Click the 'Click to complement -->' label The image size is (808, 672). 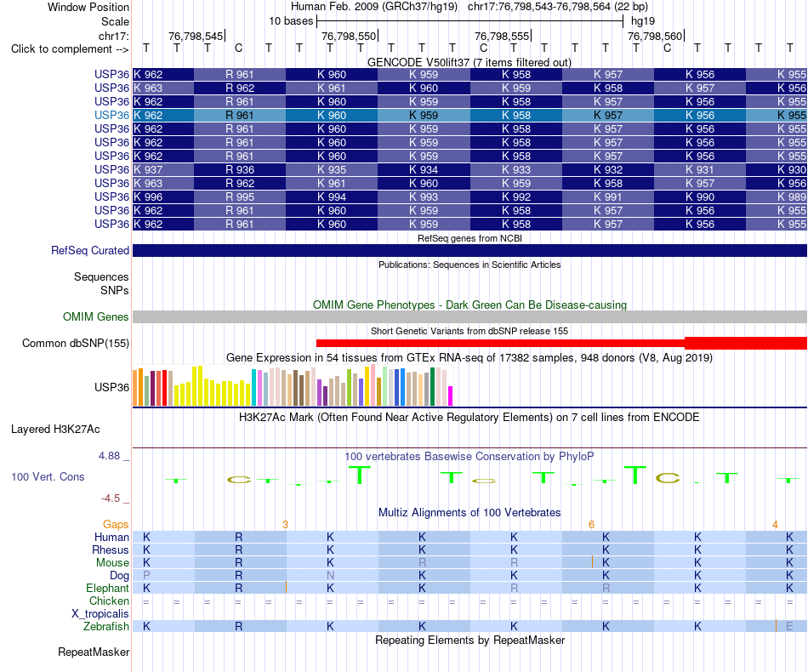(70, 49)
